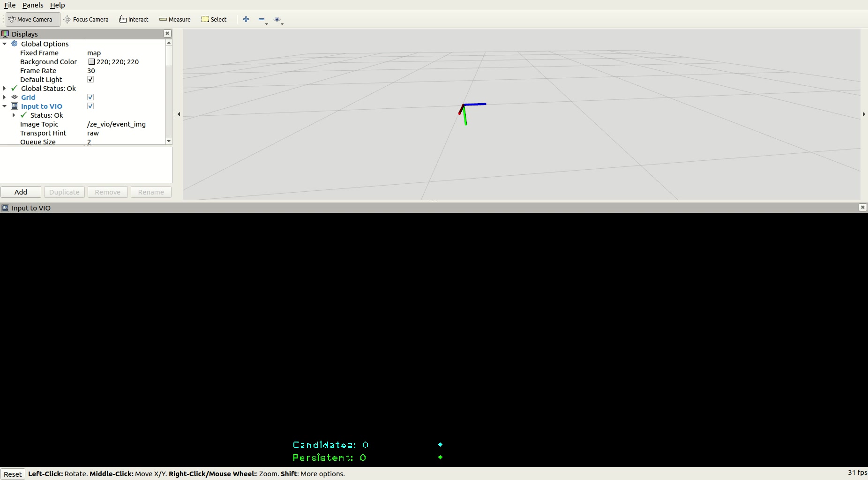Expand the Grid display properties
Screen dimensions: 868x480
tap(5, 97)
